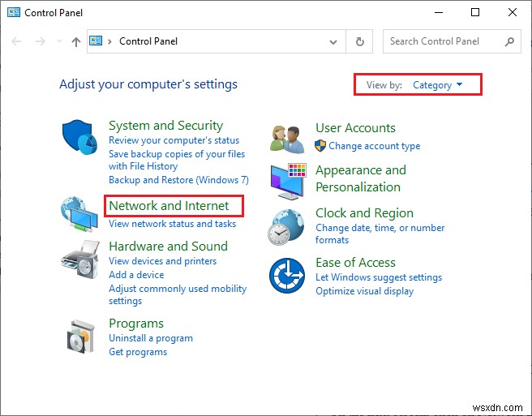Open System and Security category
The height and width of the screenshot is (416, 532).
(x=165, y=126)
